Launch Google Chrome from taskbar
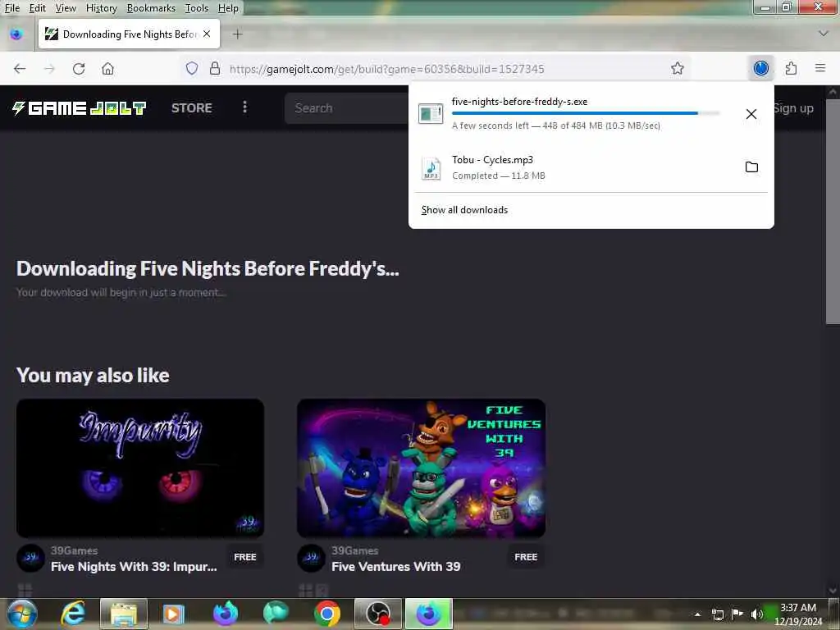This screenshot has height=630, width=840. click(326, 614)
